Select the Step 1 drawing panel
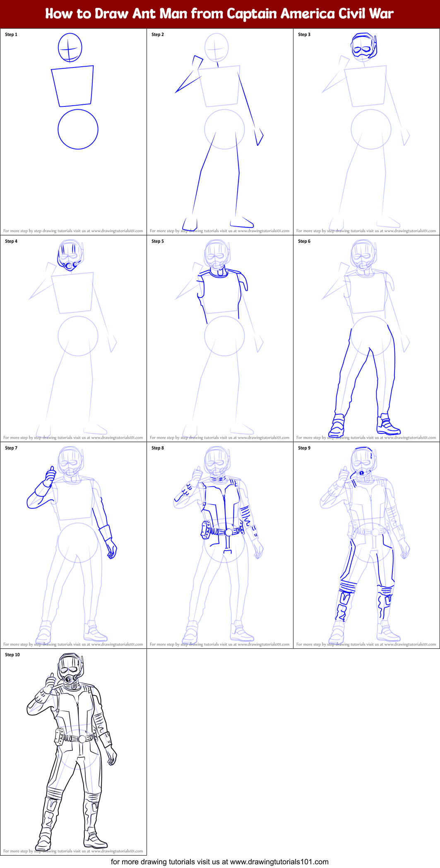440x868 pixels. click(73, 132)
